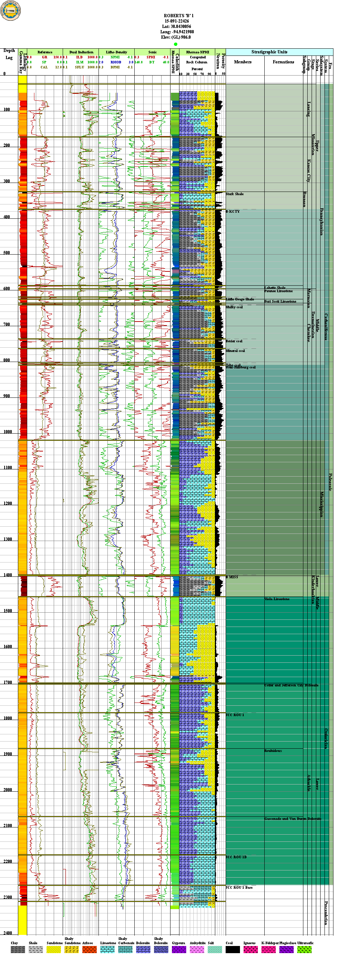This screenshot has height=980, width=351.
Task: Select the Limestone brick-pattern swatch
Action: 107,950
